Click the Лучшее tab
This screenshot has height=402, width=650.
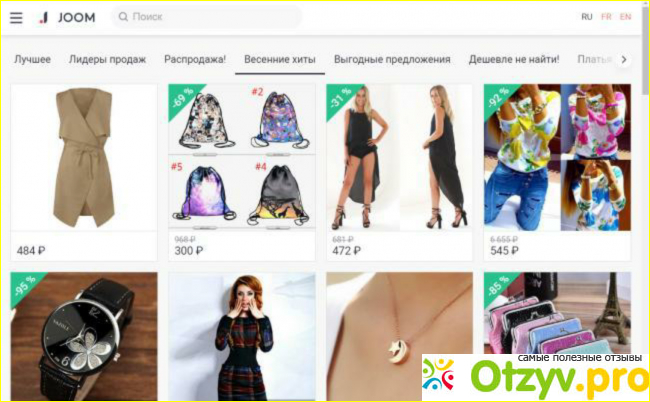[32, 60]
